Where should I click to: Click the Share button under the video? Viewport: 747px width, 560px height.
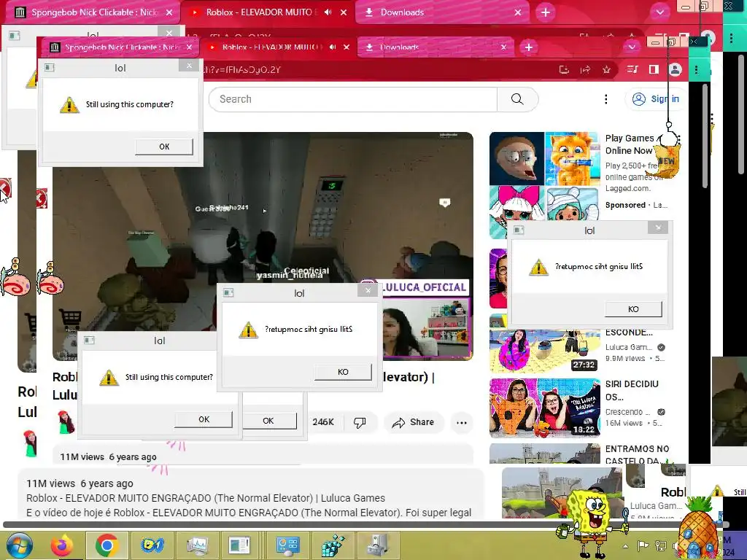tap(413, 422)
